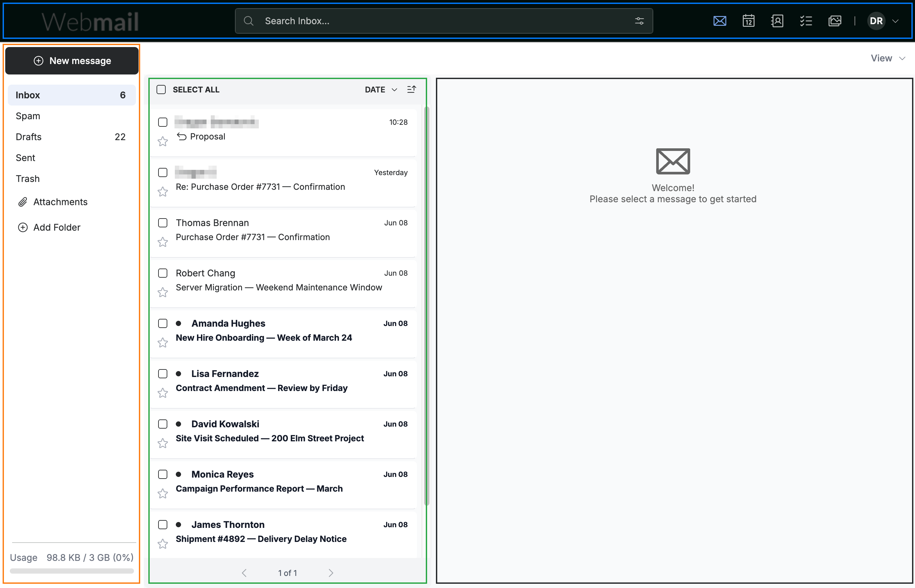The image size is (915, 588).
Task: Check Amanda Hughes message checkbox
Action: 163,323
